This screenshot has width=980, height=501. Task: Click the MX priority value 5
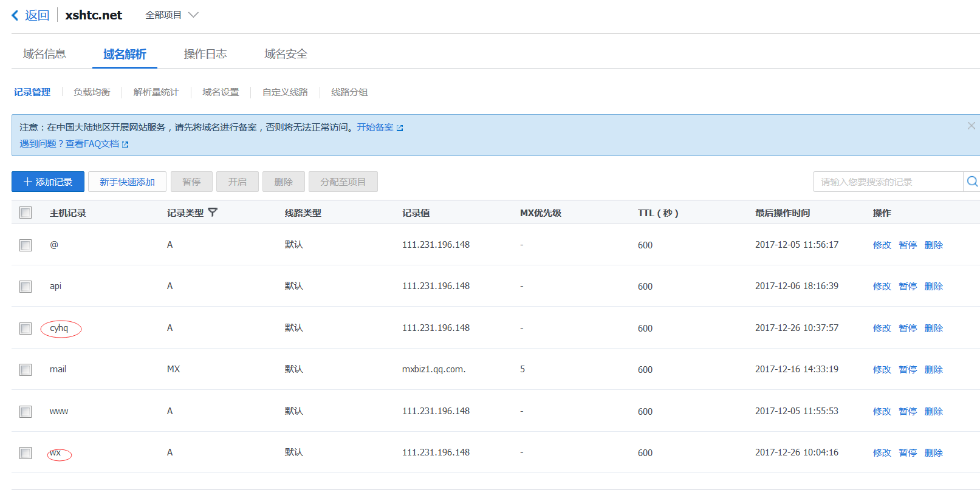click(522, 369)
